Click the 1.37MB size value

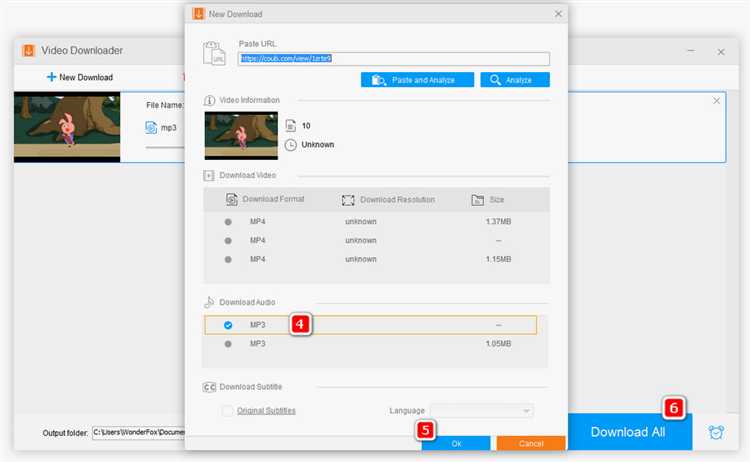click(x=498, y=222)
